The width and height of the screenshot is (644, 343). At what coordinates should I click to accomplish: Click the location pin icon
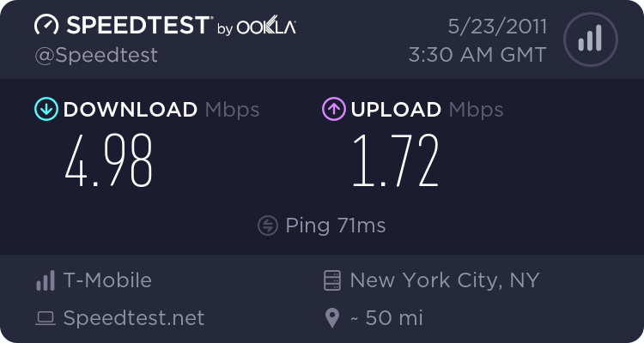(332, 319)
